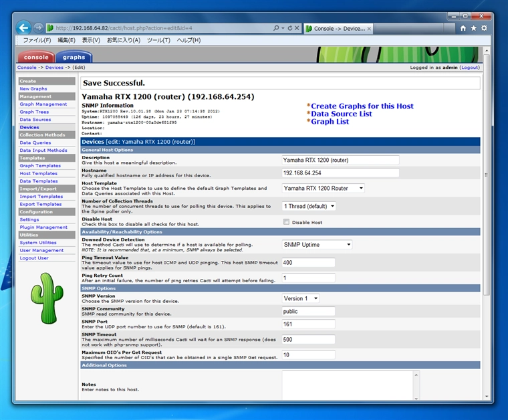The image size is (508, 420).
Task: Click the Cacti favicon in address bar
Action: click(x=50, y=28)
